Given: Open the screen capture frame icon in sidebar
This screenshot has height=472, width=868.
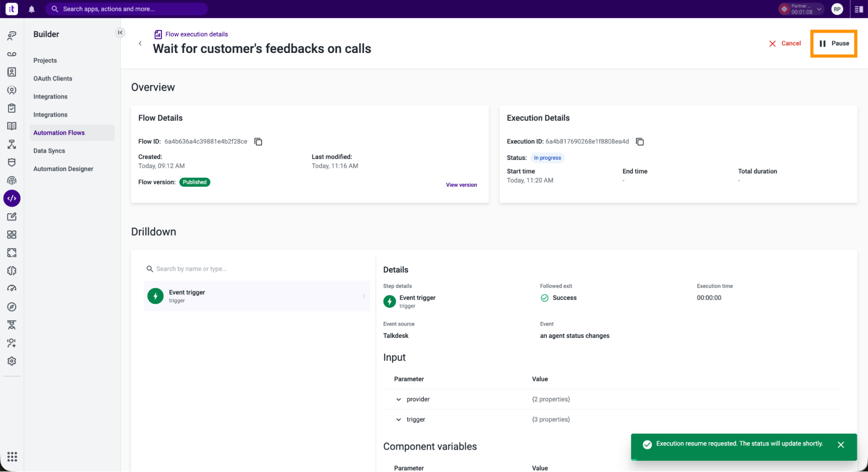Looking at the screenshot, I should tap(12, 252).
